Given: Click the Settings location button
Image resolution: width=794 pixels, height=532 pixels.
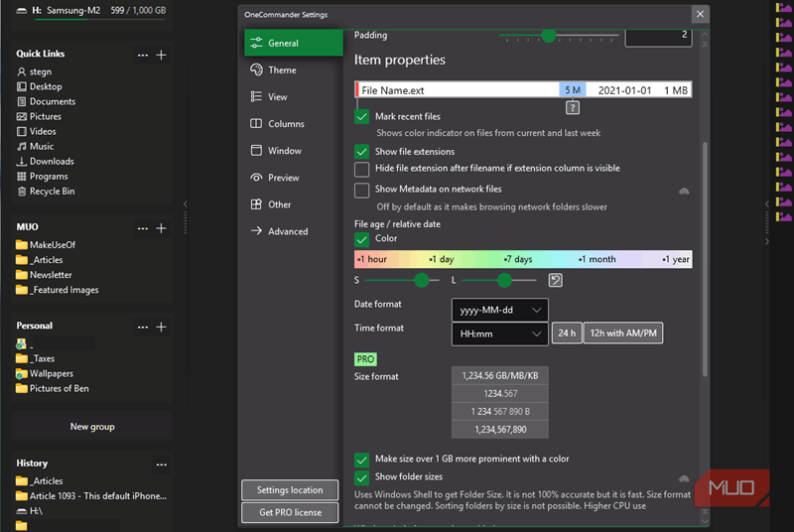Looking at the screenshot, I should pos(290,490).
